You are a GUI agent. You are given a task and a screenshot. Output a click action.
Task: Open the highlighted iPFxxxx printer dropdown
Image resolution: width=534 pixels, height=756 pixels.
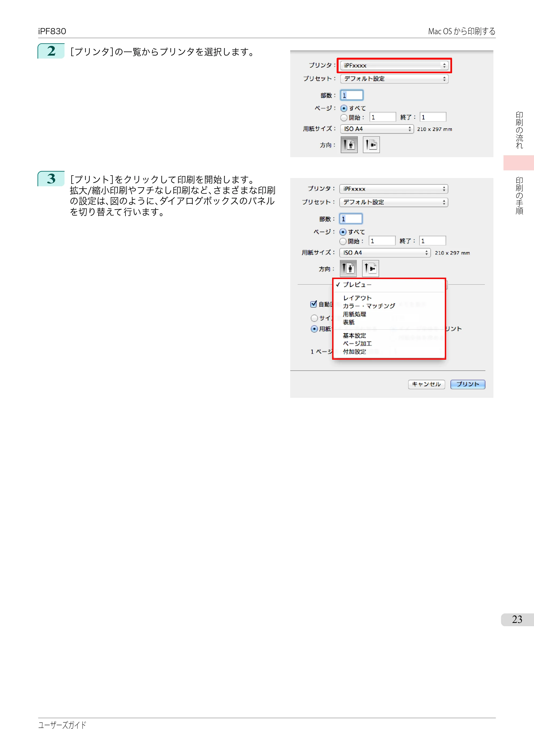(x=394, y=65)
